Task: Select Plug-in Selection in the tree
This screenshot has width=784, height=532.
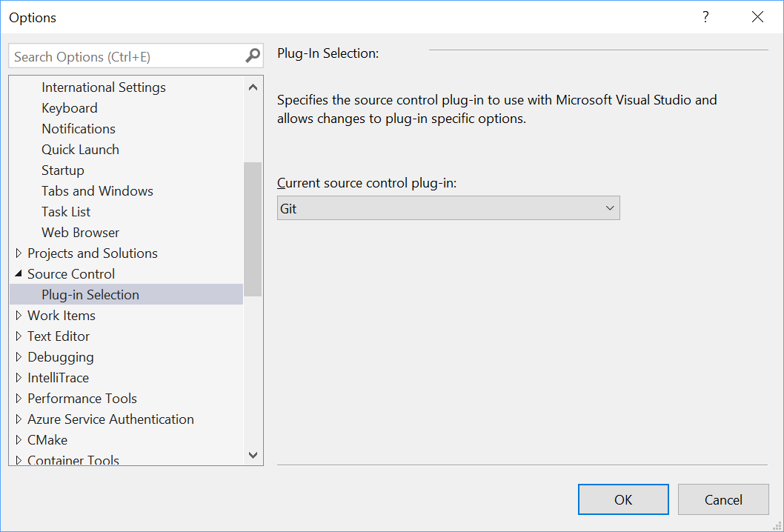Action: coord(90,295)
